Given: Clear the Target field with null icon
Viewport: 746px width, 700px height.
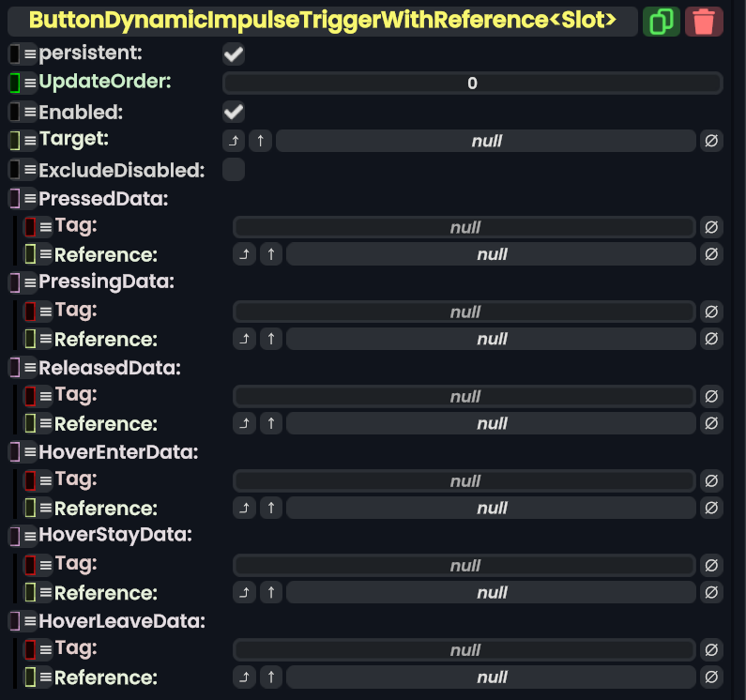Looking at the screenshot, I should (711, 141).
